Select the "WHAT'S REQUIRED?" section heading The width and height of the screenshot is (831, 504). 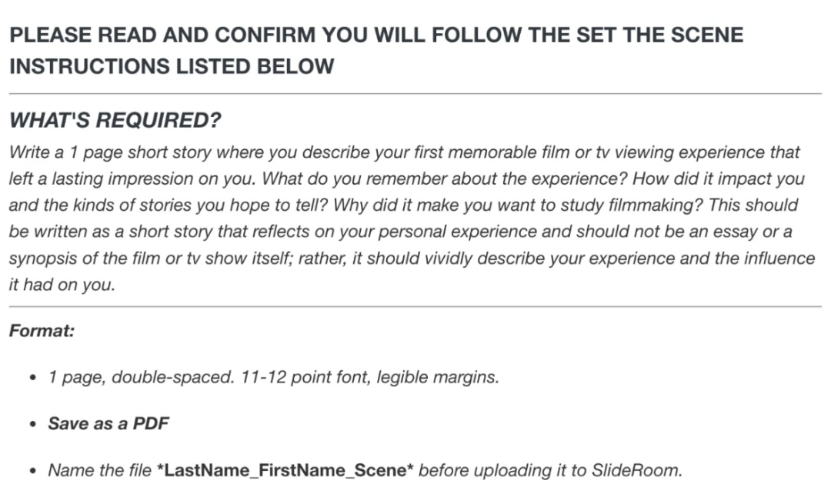coord(115,120)
